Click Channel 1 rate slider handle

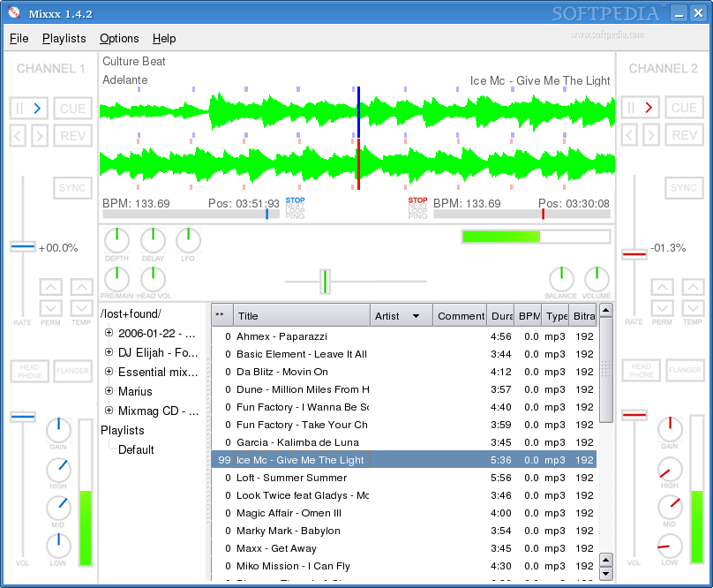coord(23,247)
